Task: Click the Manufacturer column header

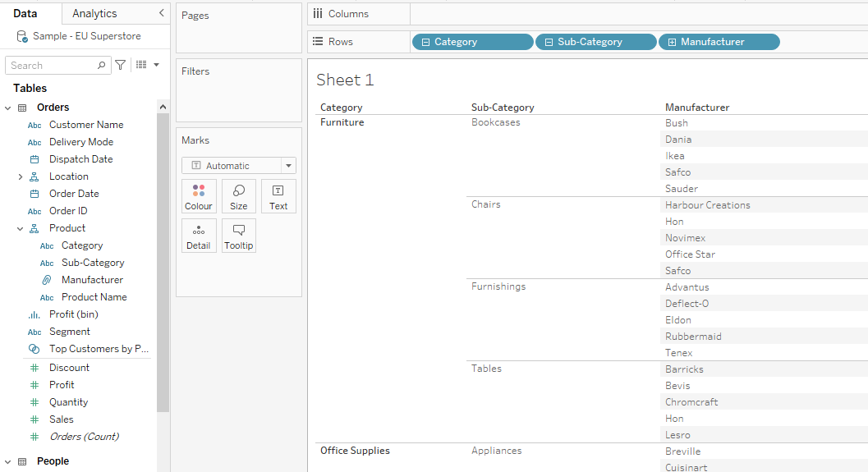Action: tap(697, 108)
